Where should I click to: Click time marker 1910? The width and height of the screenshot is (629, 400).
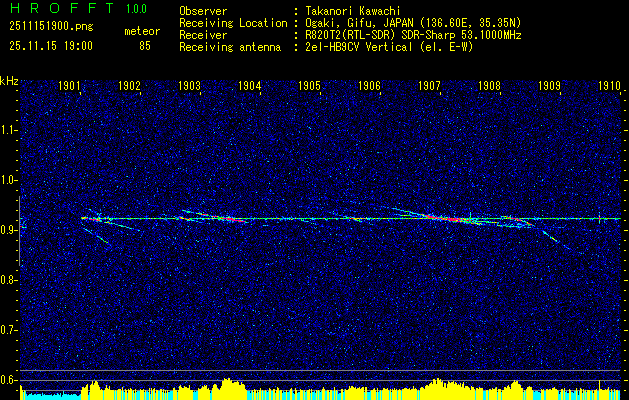click(x=609, y=85)
